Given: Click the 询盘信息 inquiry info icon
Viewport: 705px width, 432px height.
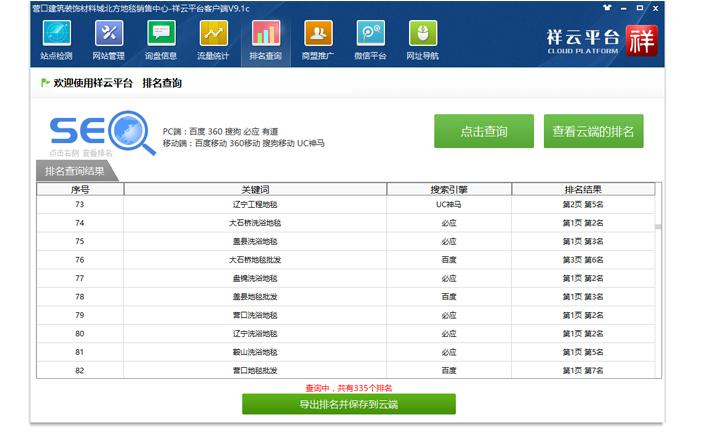Looking at the screenshot, I should (x=161, y=40).
